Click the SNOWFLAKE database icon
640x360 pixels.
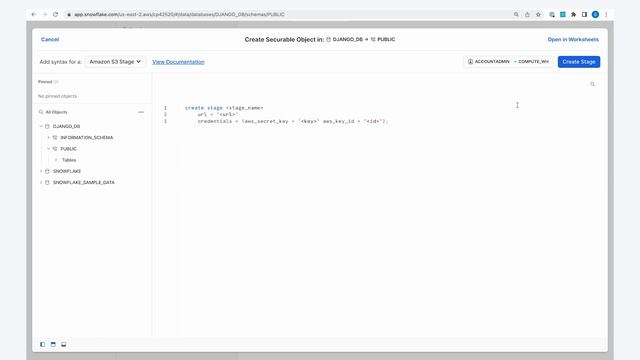click(47, 171)
